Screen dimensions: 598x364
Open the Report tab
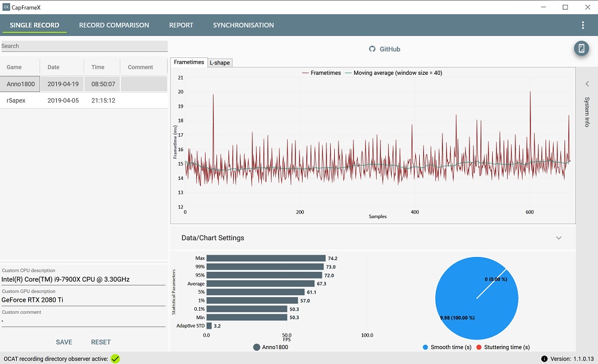click(x=181, y=25)
